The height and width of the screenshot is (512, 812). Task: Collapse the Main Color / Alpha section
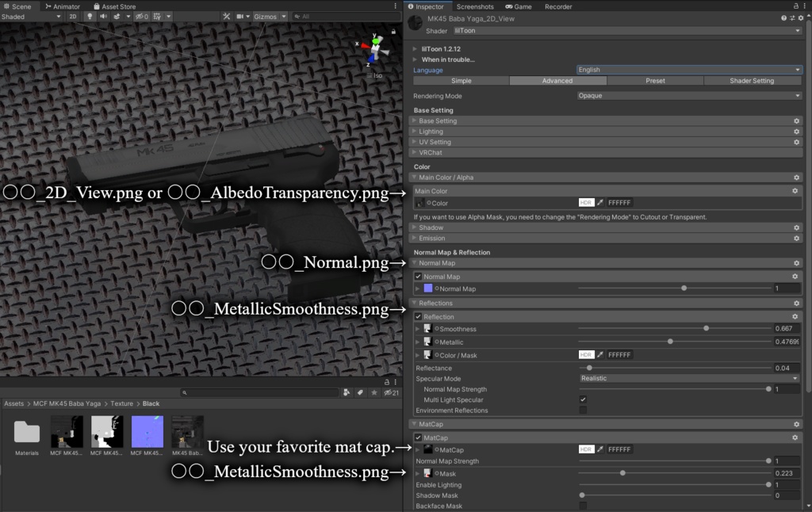(x=606, y=177)
